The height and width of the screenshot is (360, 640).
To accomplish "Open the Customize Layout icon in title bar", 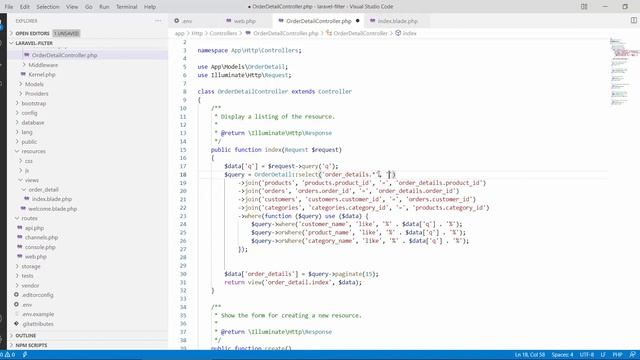I will [x=584, y=7].
